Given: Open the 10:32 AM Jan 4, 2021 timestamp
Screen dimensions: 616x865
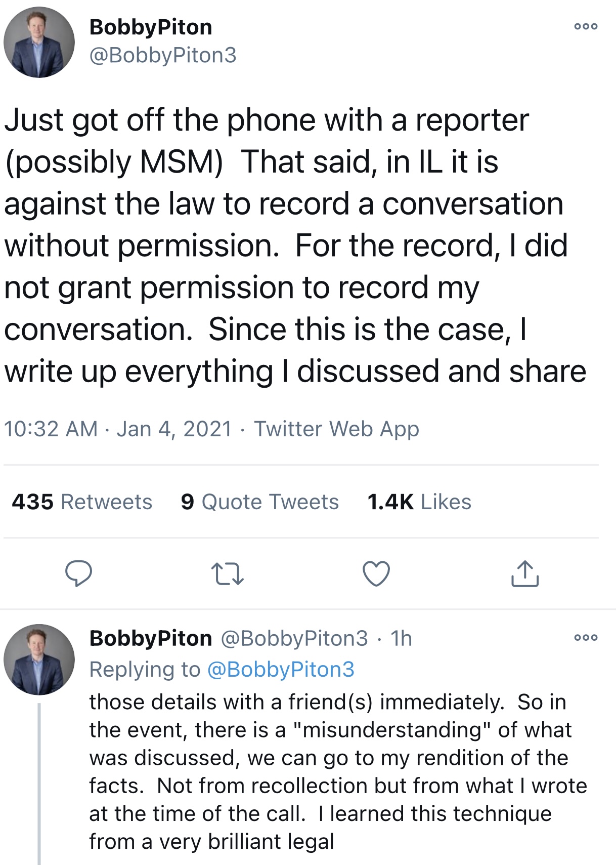Looking at the screenshot, I should [117, 429].
